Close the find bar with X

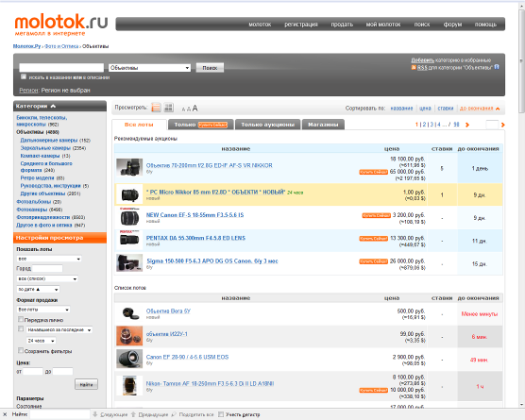(x=5, y=414)
